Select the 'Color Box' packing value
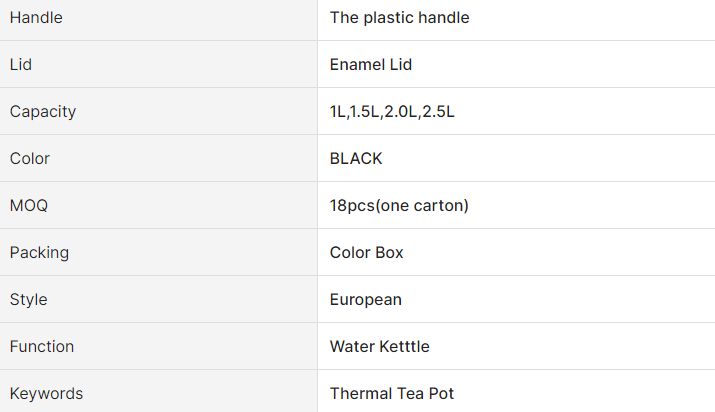The width and height of the screenshot is (715, 412). (367, 253)
